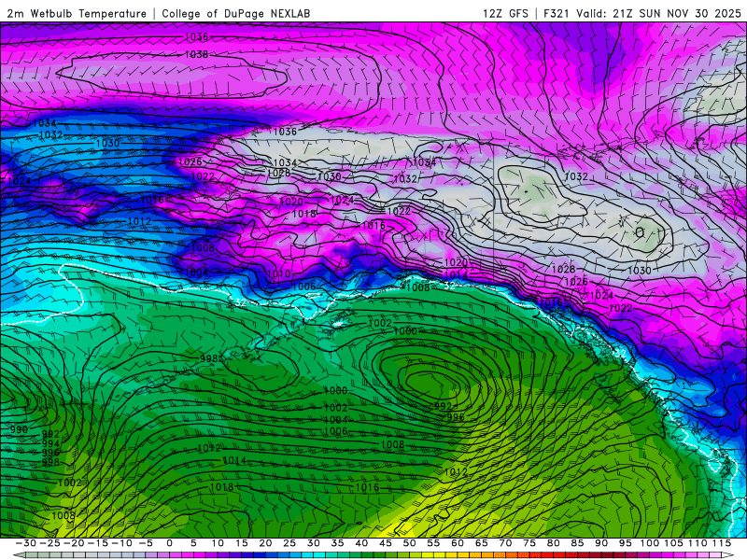This screenshot has width=747, height=560.
Task: Click the 70 color scale label
Action: coord(505,543)
